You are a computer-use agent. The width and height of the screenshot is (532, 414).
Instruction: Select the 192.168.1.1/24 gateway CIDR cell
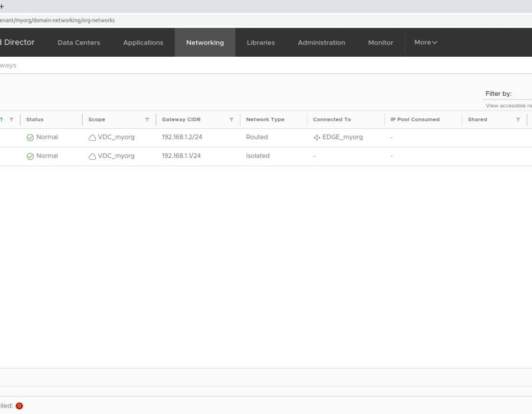coord(181,156)
